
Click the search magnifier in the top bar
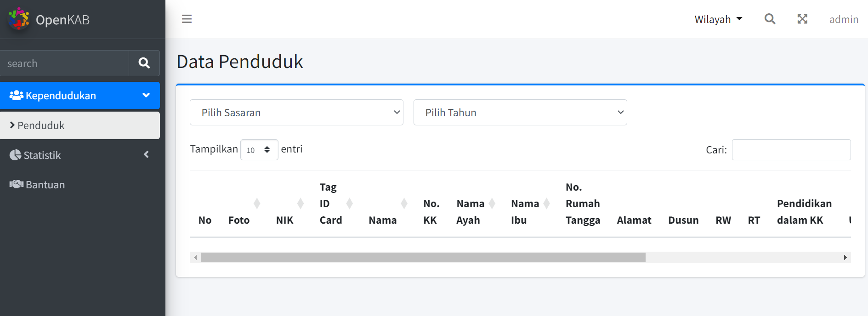[x=770, y=19]
